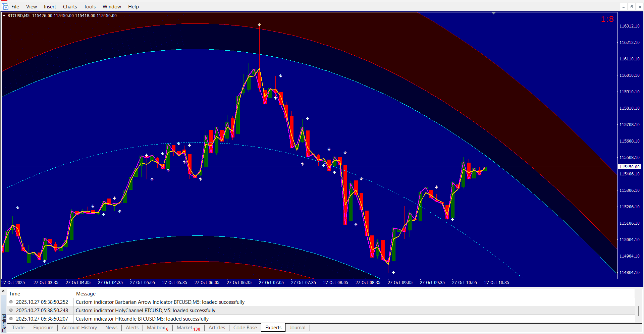Open the Insert menu
The image size is (644, 334).
[50, 6]
